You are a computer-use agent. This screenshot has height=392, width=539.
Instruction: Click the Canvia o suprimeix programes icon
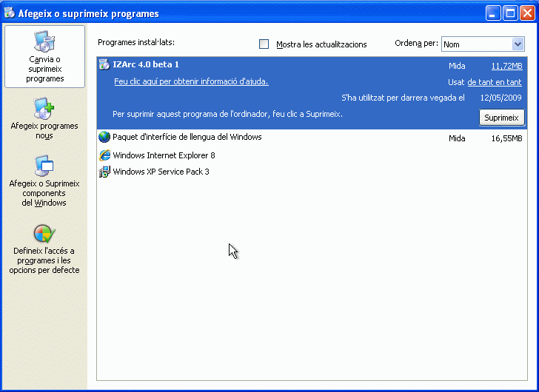pyautogui.click(x=44, y=41)
